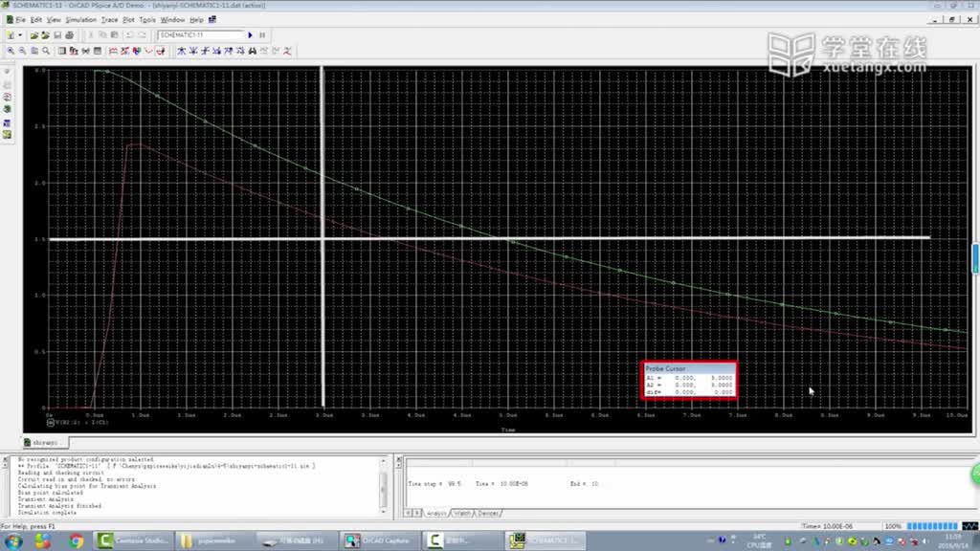Click the Add Trace icon
The height and width of the screenshot is (551, 980).
[x=113, y=52]
